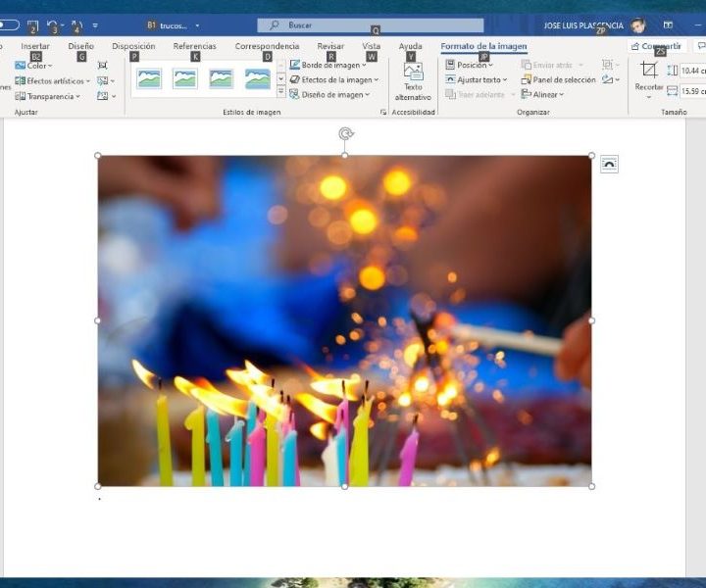Switch to the Referencias tab
Image resolution: width=706 pixels, height=588 pixels.
click(194, 46)
